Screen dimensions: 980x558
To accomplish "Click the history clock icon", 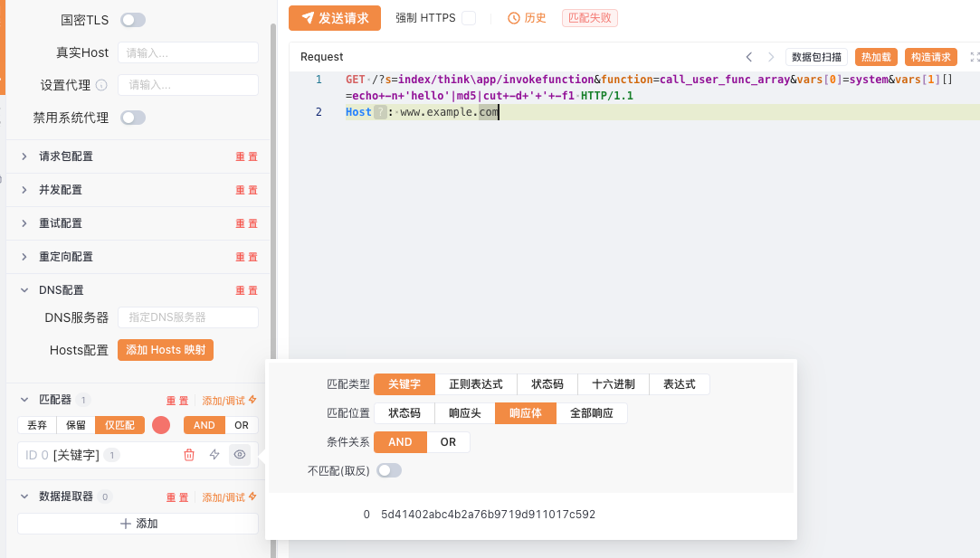I will tap(513, 18).
